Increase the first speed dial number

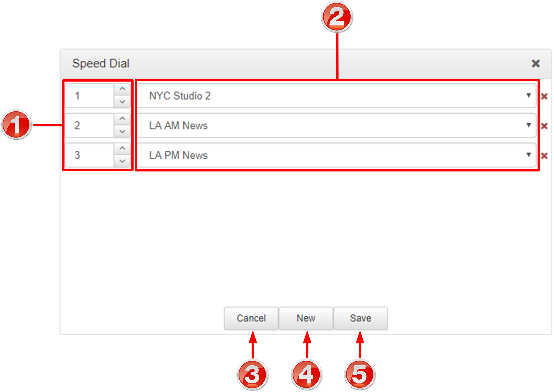(122, 89)
